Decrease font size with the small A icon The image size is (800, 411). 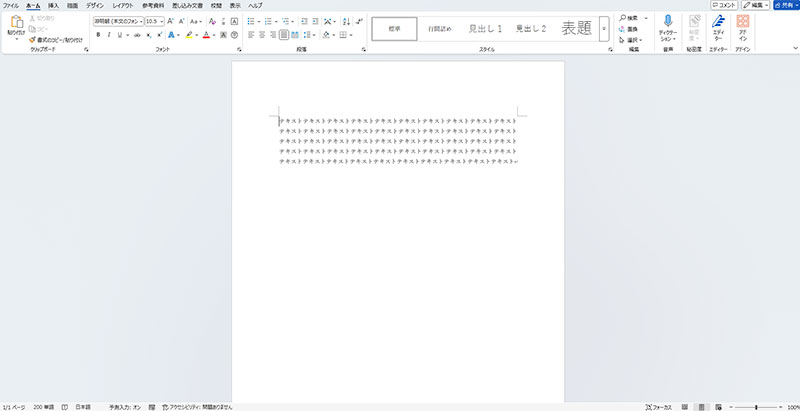click(182, 21)
